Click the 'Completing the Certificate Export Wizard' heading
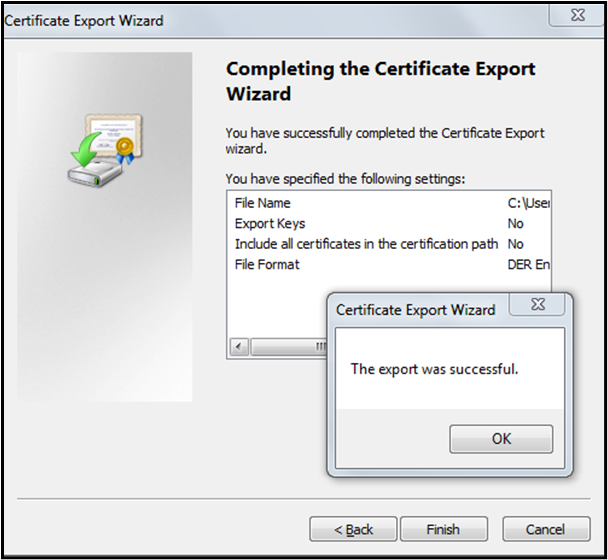This screenshot has height=560, width=608. click(x=380, y=81)
